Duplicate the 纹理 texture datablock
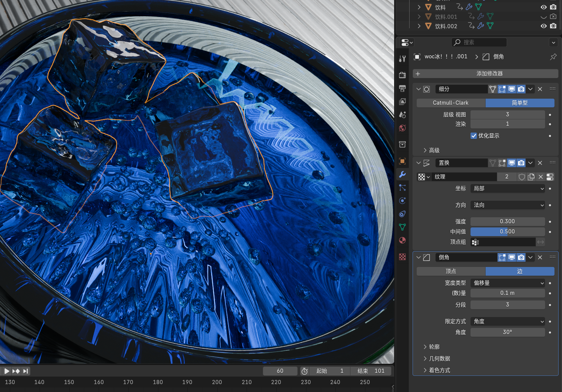562x392 pixels. (532, 177)
